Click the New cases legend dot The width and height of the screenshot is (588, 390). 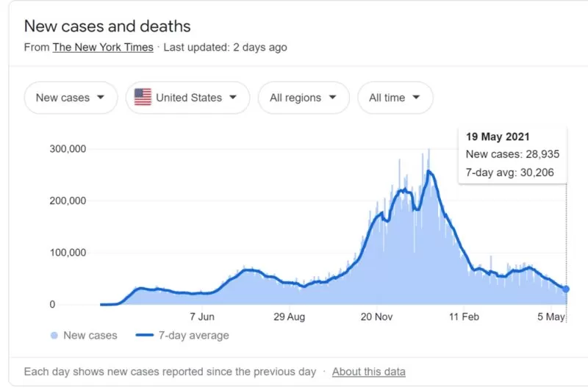pyautogui.click(x=54, y=336)
